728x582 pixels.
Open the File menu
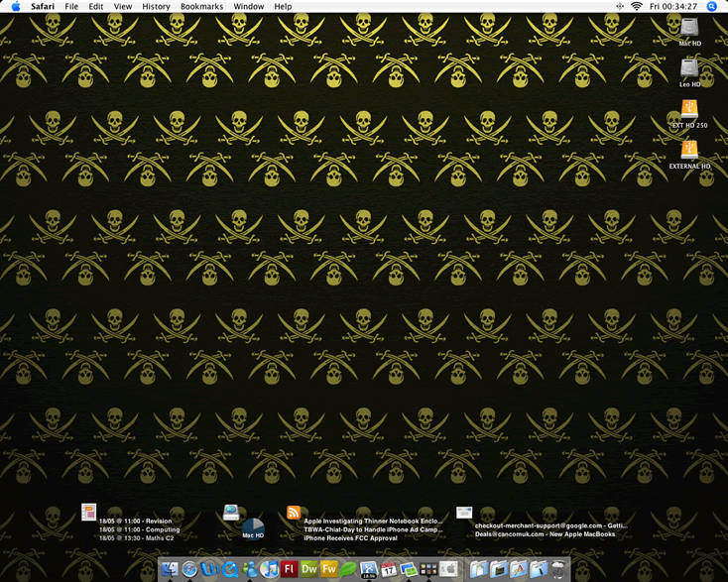click(x=71, y=7)
